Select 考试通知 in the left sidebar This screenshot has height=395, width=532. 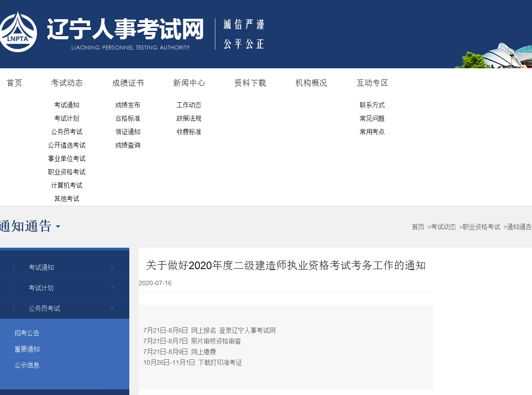tap(41, 268)
